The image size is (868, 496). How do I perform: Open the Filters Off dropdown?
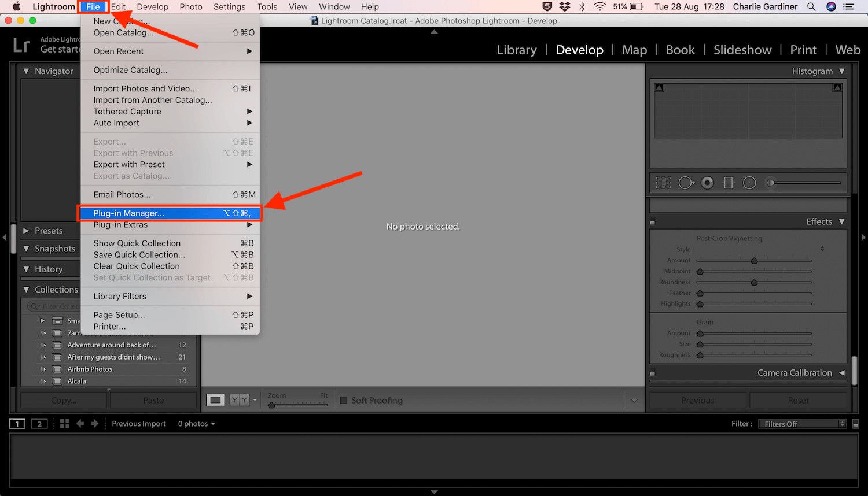802,423
